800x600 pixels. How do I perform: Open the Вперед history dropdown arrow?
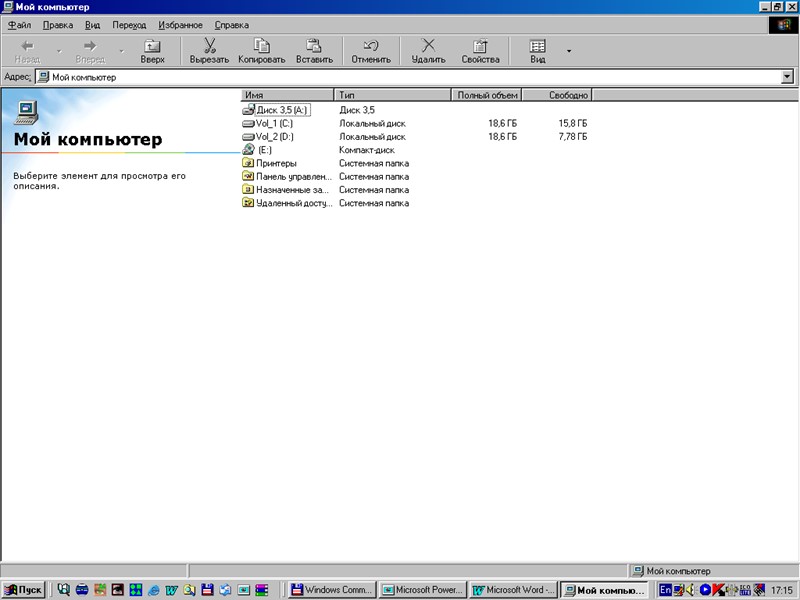pos(121,51)
